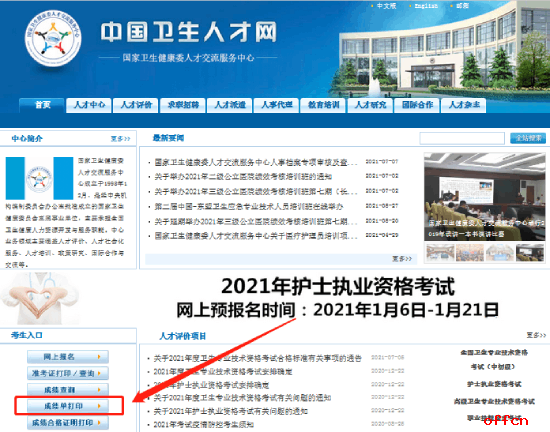Expand 更多 under latest news list
Screen dimensions: 550x432
click(x=402, y=259)
